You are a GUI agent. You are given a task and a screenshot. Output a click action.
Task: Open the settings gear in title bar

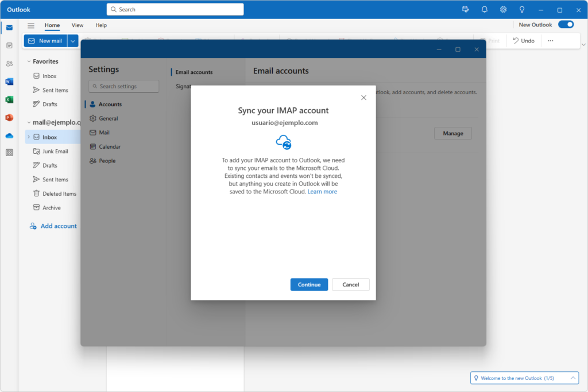pyautogui.click(x=503, y=9)
